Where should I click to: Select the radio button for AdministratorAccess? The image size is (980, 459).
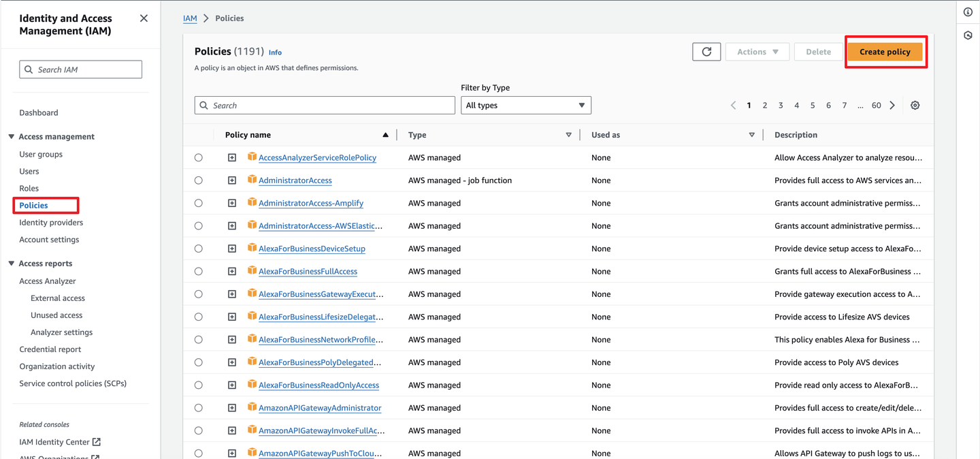198,180
